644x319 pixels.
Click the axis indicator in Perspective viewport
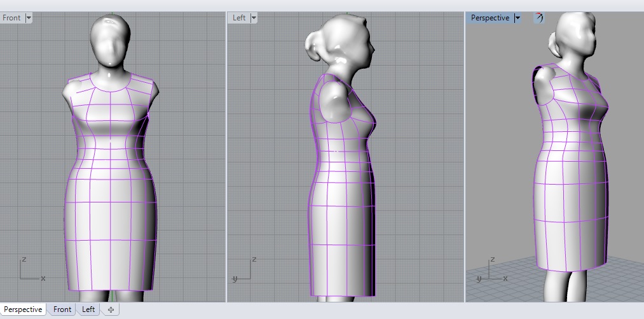tap(492, 269)
